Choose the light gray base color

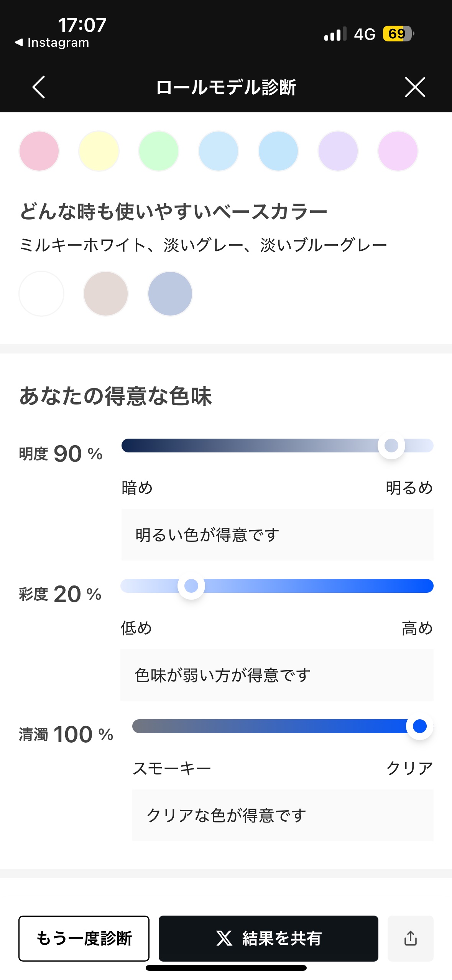pyautogui.click(x=106, y=294)
